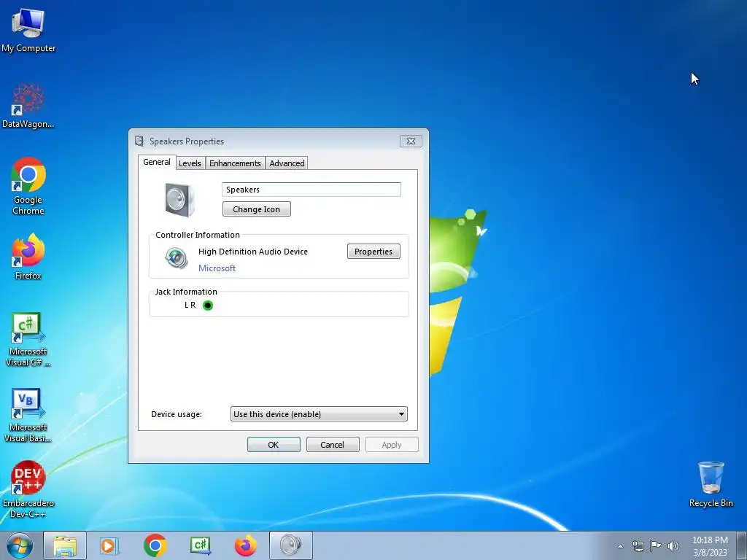The width and height of the screenshot is (747, 560).
Task: Open the Recycle Bin
Action: coord(711,484)
